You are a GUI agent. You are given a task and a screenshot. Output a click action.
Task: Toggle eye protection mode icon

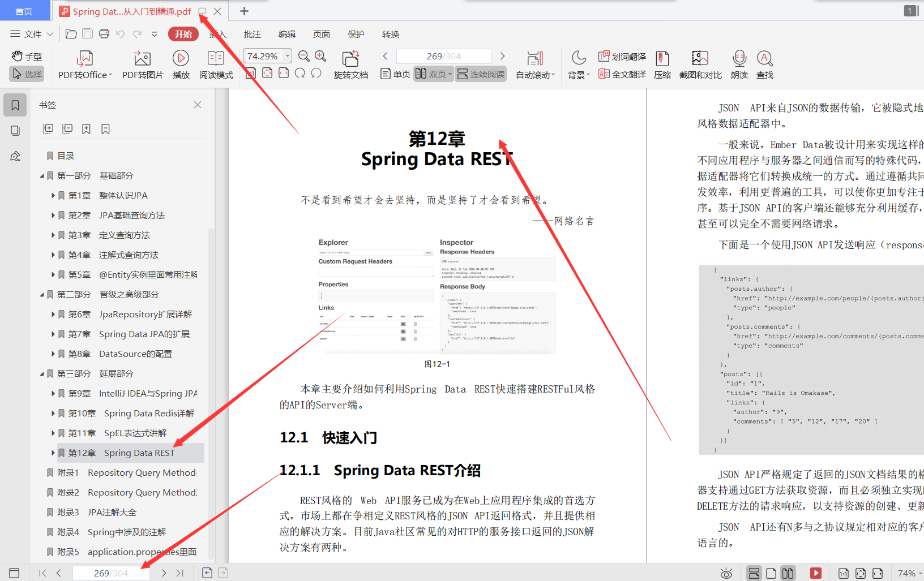[726, 573]
